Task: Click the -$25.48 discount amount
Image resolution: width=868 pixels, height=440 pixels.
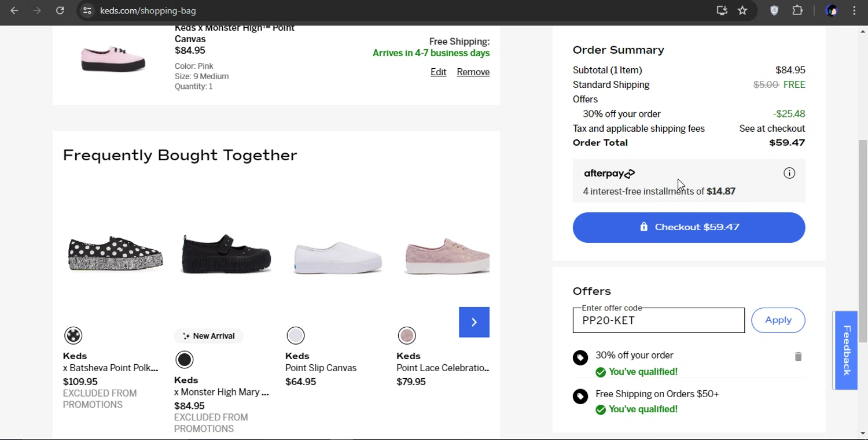Action: tap(789, 114)
